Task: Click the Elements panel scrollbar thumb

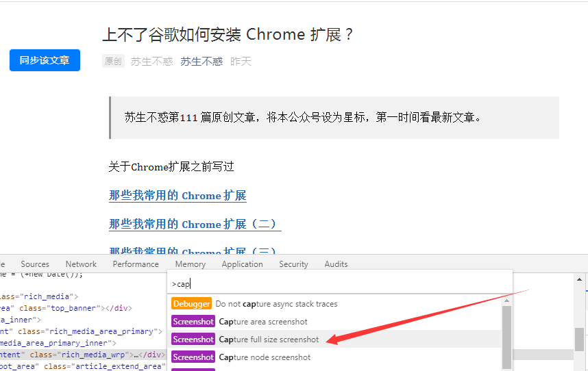Action: coord(579,340)
